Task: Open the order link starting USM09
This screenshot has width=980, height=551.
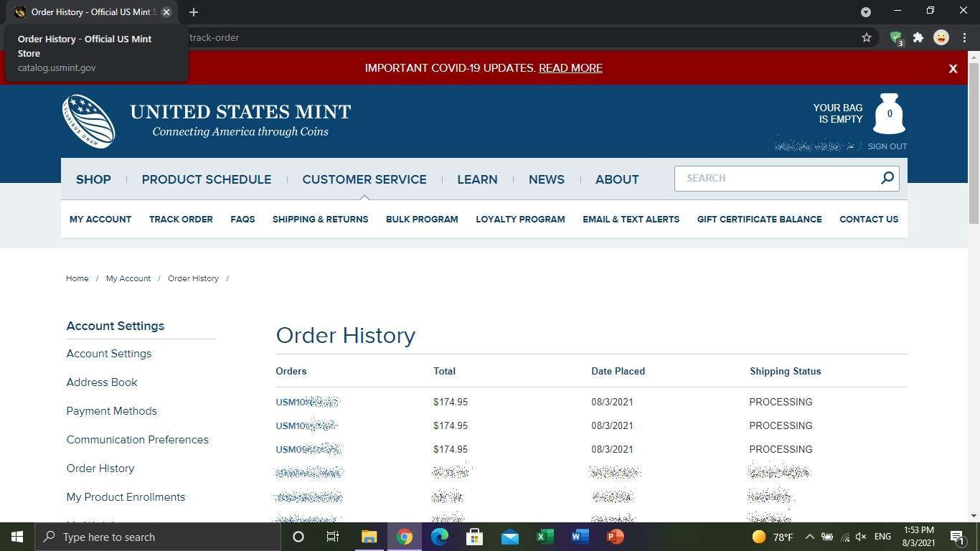Action: [x=308, y=449]
